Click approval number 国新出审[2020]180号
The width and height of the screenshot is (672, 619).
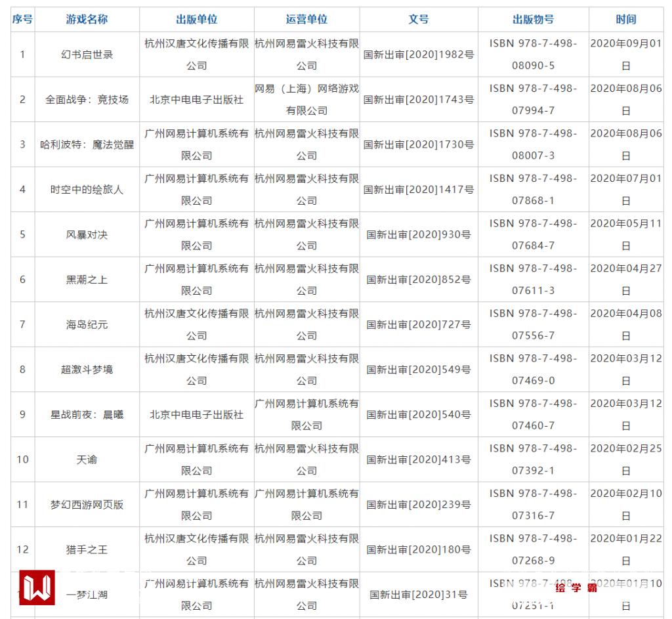click(419, 549)
